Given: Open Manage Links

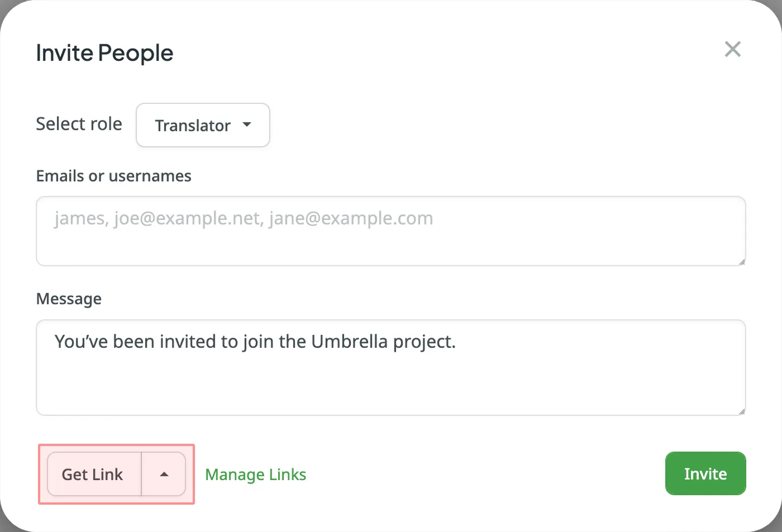Looking at the screenshot, I should [255, 474].
